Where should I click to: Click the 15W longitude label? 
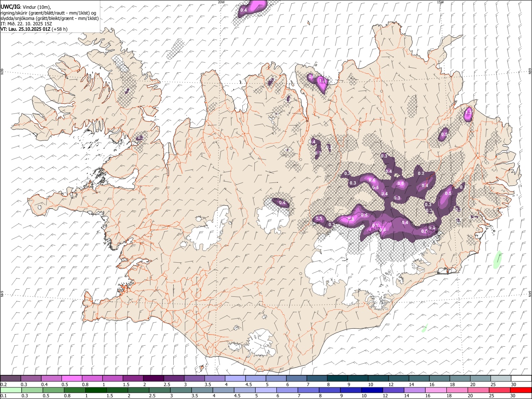[440, 2]
